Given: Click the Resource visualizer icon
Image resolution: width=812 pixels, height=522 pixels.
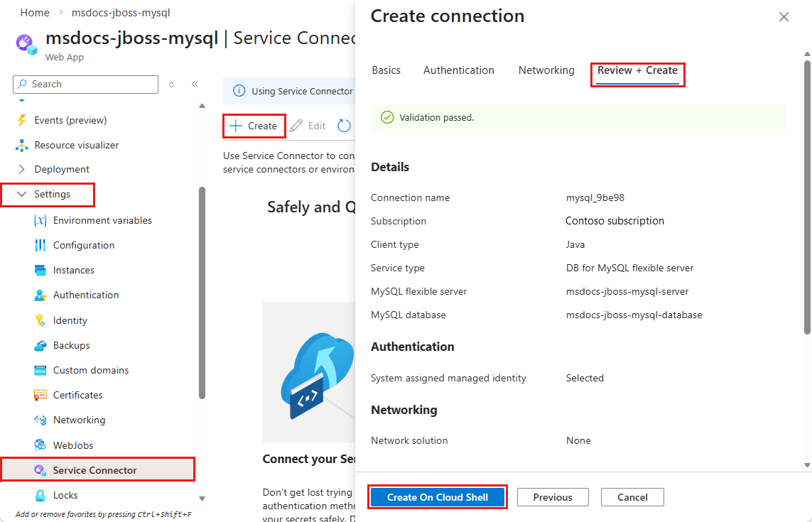Looking at the screenshot, I should 22,145.
